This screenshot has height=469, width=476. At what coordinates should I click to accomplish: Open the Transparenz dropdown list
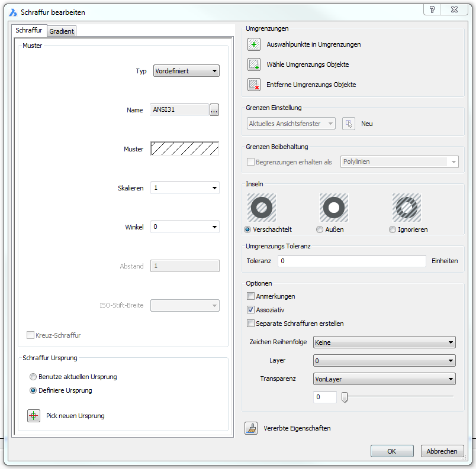pos(384,379)
